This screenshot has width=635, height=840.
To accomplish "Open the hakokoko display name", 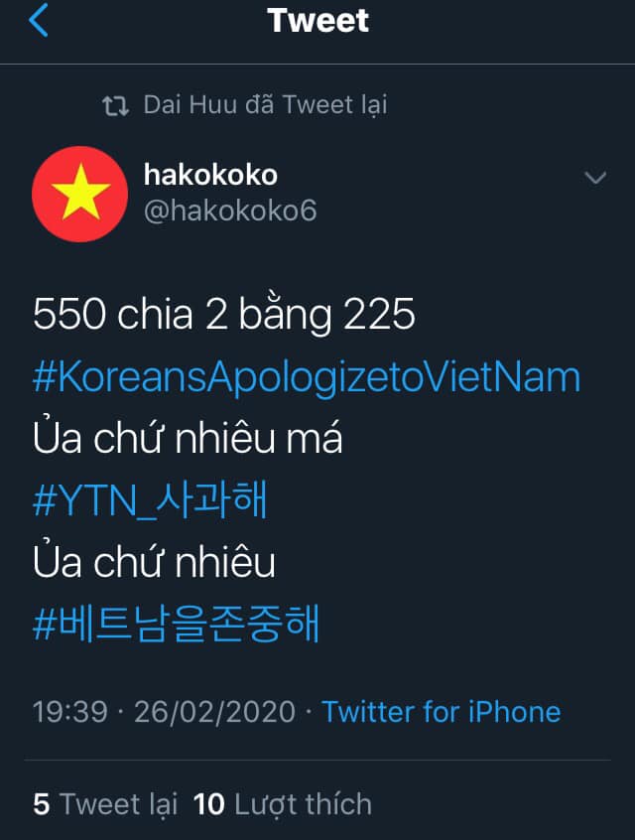I will [210, 175].
